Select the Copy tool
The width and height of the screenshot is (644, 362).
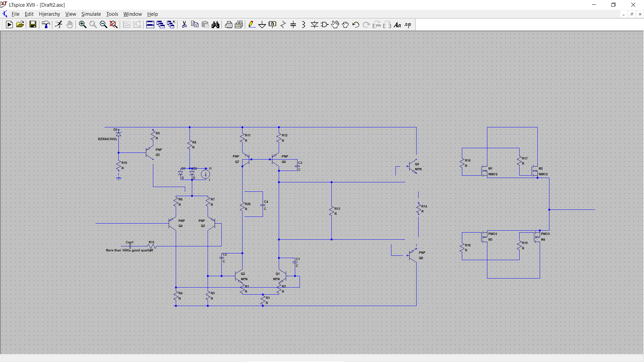[x=195, y=24]
